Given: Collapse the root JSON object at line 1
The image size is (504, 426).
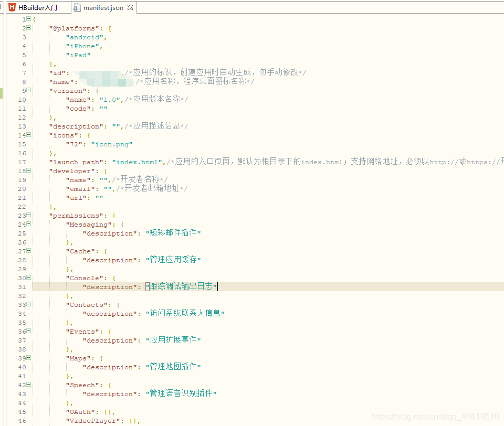Looking at the screenshot, I should [29, 19].
